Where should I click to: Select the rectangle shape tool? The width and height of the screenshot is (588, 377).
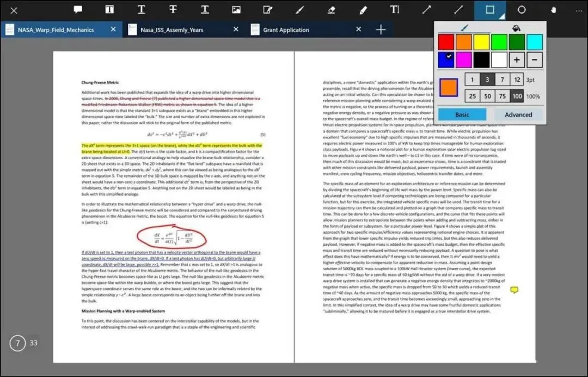pyautogui.click(x=490, y=10)
